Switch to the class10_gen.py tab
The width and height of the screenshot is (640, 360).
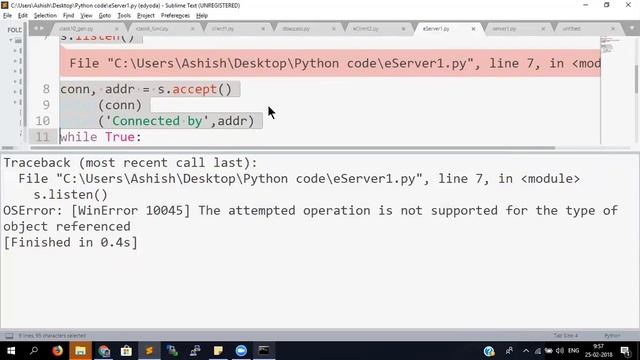76,29
